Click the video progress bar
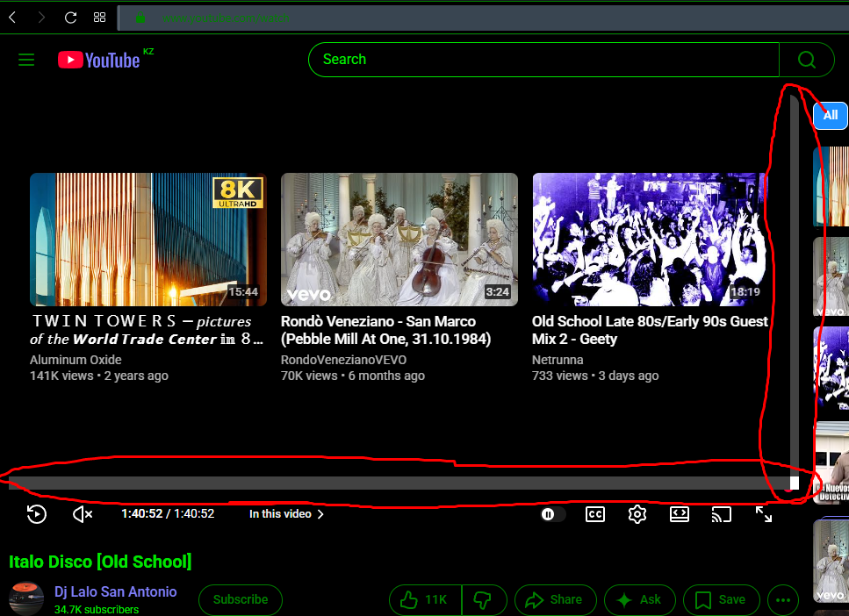Image resolution: width=849 pixels, height=616 pixels. click(399, 483)
